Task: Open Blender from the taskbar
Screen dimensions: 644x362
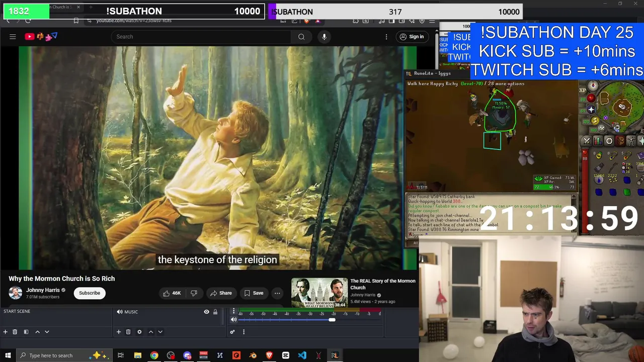Action: 253,355
